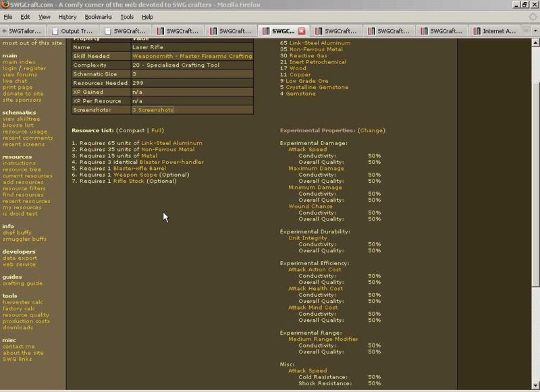The height and width of the screenshot is (392, 540).
Task: Click Weaponsmith Master Firearms Crafting skill link
Action: tap(192, 56)
